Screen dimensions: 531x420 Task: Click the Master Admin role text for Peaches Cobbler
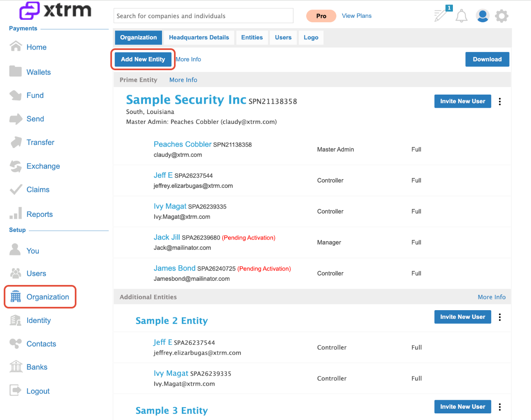tap(336, 149)
